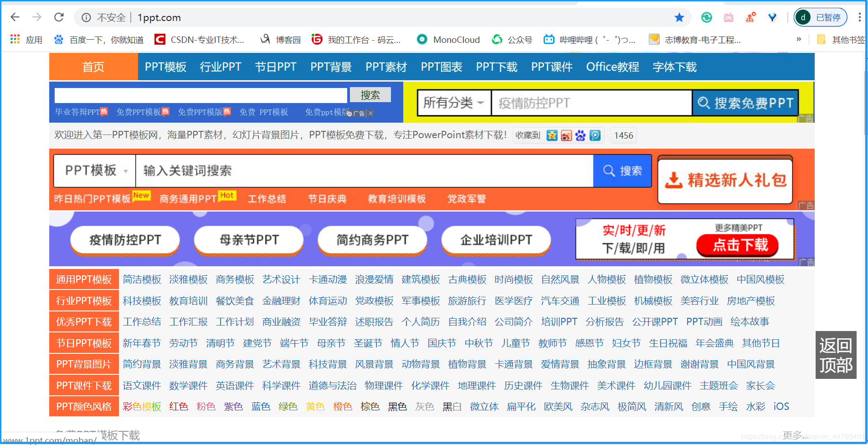Click the last blue share icon
This screenshot has height=445, width=868.
[x=595, y=135]
